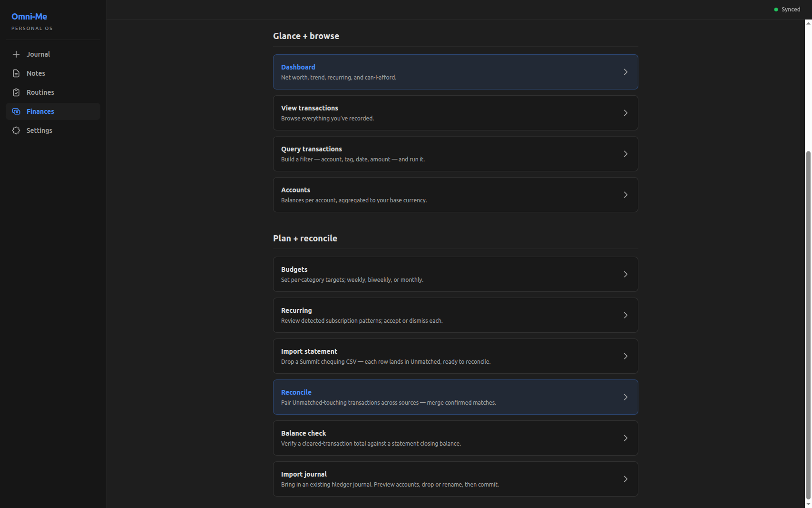Open the Accounts title

(295, 190)
